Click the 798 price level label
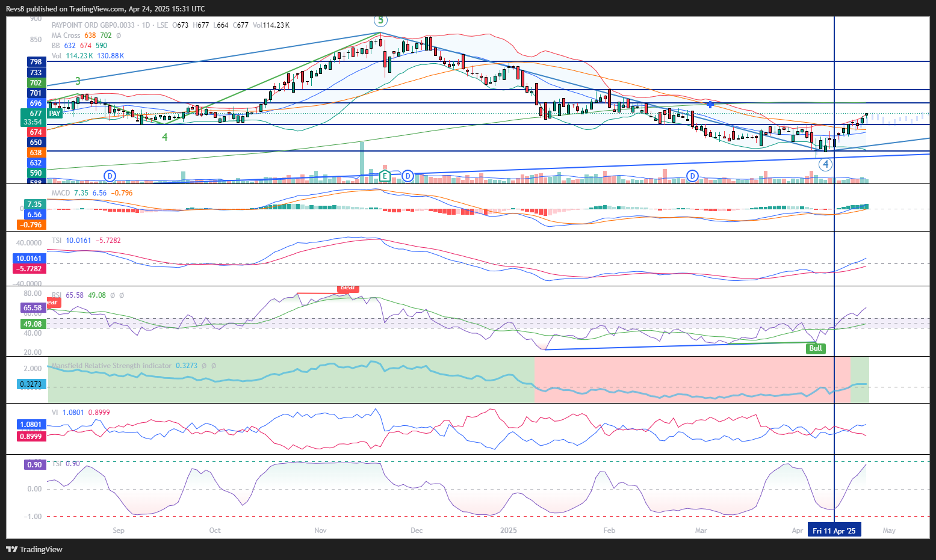 (x=36, y=62)
